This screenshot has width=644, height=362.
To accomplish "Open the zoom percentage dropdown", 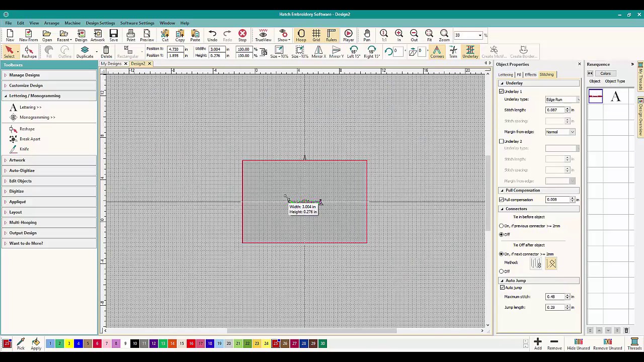I will coord(480,35).
